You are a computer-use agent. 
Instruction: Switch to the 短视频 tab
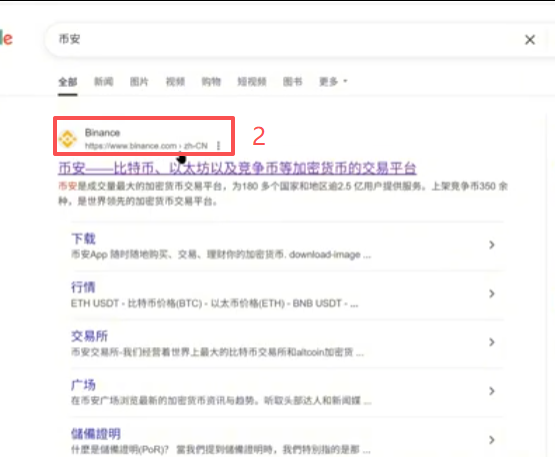(252, 82)
